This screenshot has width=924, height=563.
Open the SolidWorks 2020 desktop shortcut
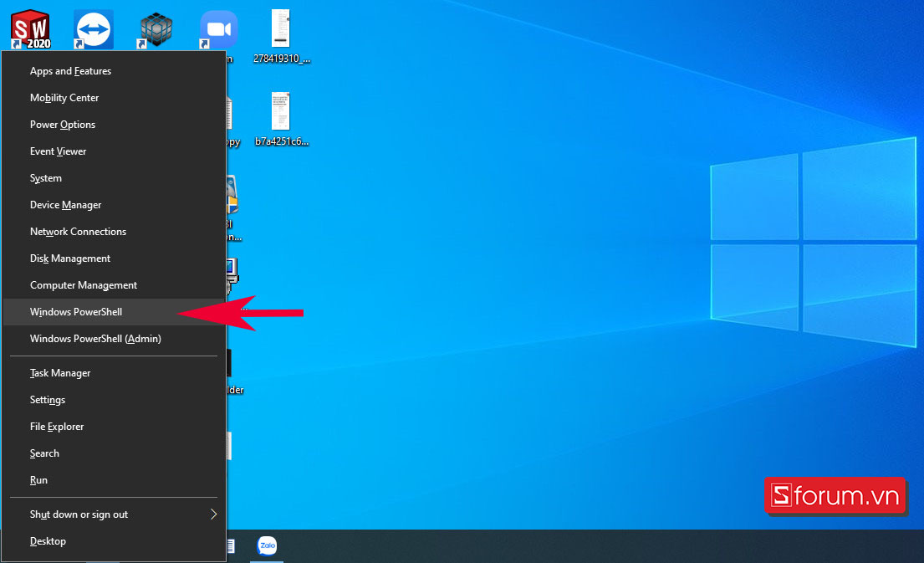click(31, 29)
